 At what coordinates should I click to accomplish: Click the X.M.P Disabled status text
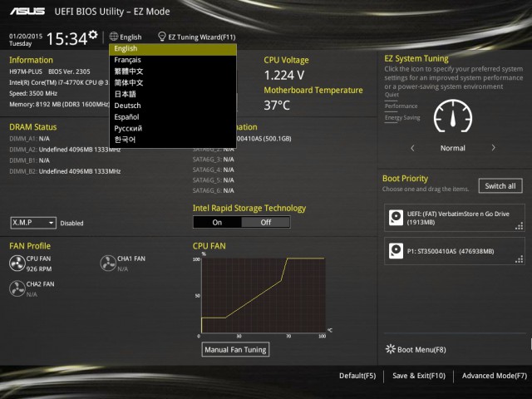point(71,224)
